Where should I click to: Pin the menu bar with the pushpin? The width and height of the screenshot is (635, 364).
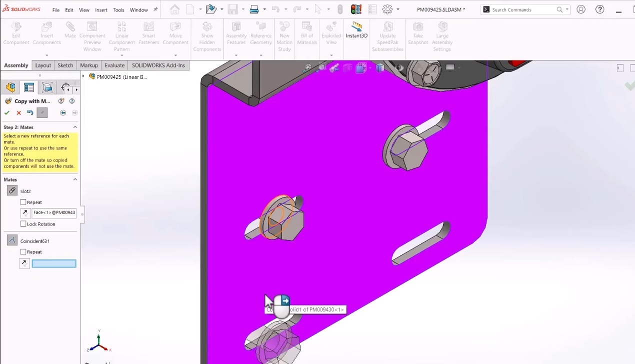coord(155,9)
